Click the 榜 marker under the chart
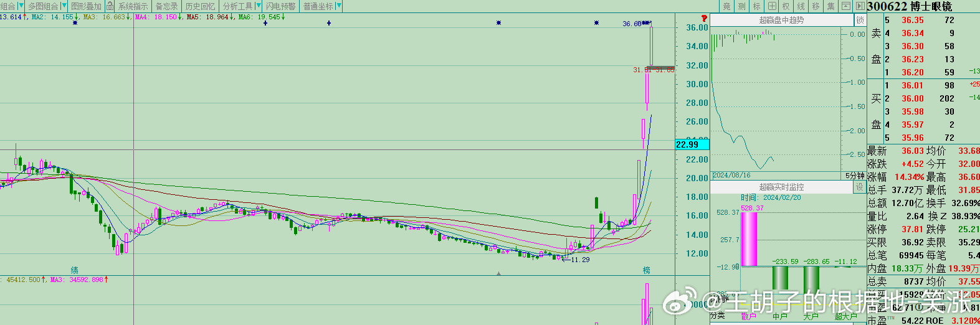The width and height of the screenshot is (980, 325). [646, 270]
